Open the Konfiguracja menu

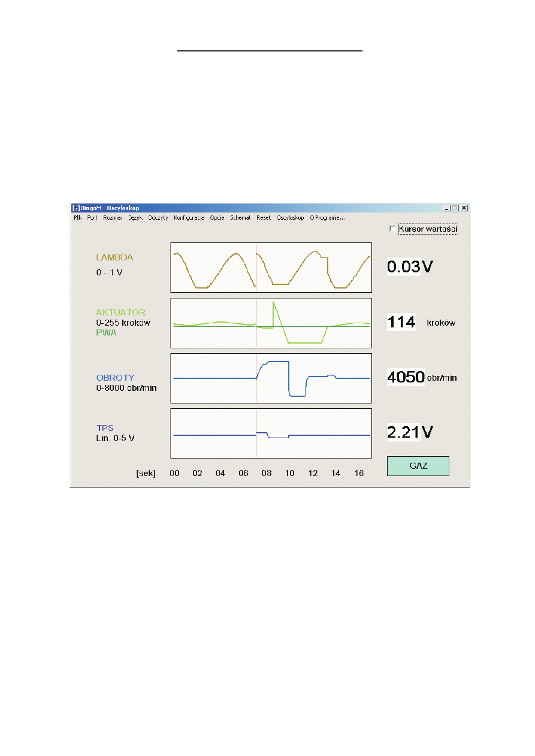coord(189,218)
